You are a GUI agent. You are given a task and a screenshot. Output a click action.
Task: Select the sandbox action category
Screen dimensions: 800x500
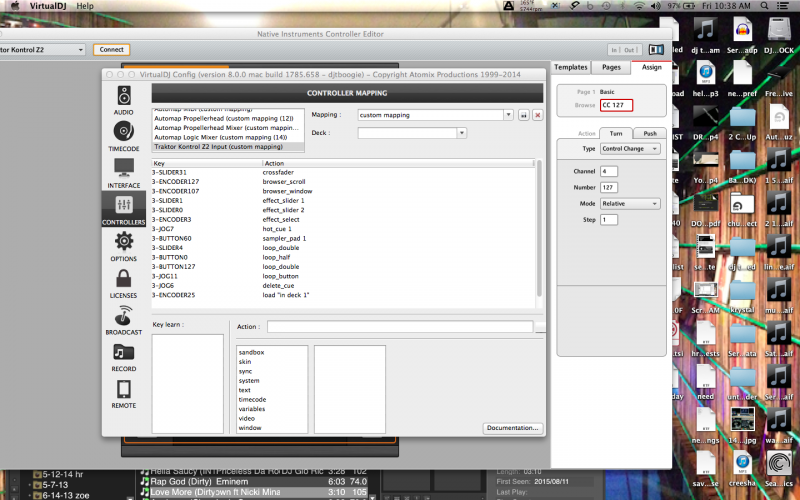251,353
